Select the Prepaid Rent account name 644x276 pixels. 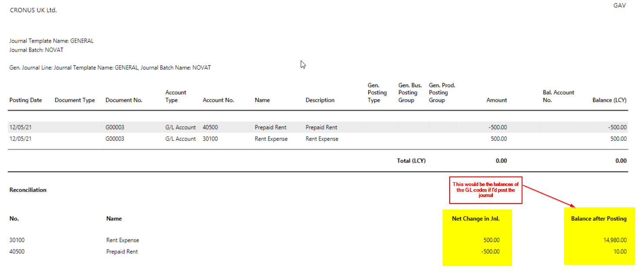tap(271, 127)
